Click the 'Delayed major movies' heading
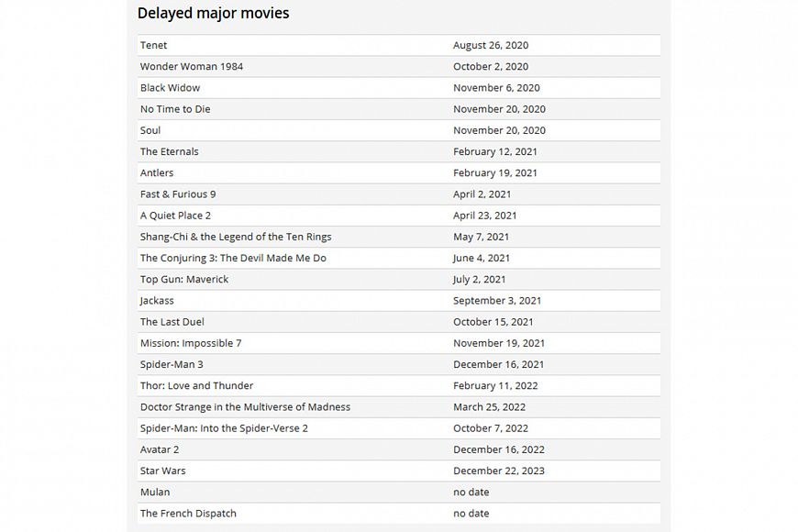 (x=213, y=13)
